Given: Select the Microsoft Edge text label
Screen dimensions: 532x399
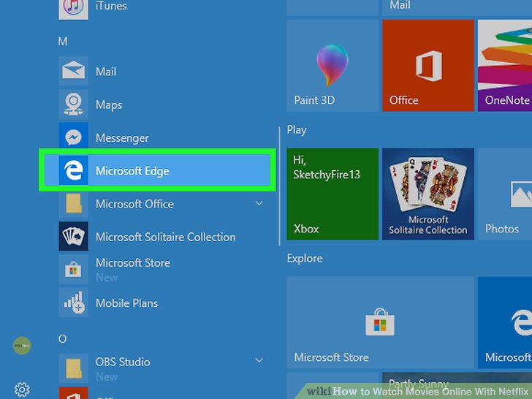Looking at the screenshot, I should [132, 171].
